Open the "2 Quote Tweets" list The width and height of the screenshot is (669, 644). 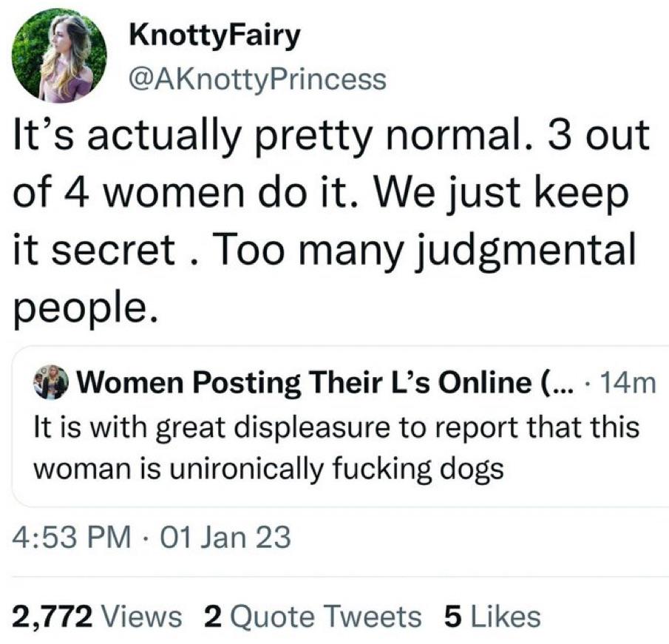(x=311, y=615)
